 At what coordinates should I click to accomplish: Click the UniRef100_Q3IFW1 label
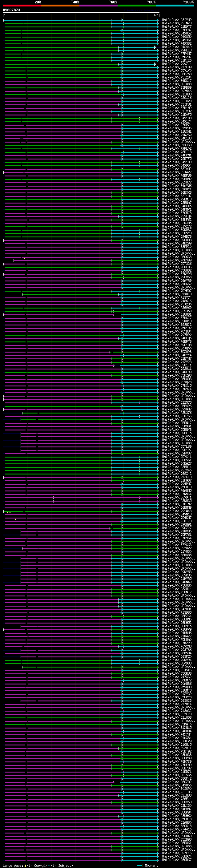pyautogui.click(x=177, y=104)
